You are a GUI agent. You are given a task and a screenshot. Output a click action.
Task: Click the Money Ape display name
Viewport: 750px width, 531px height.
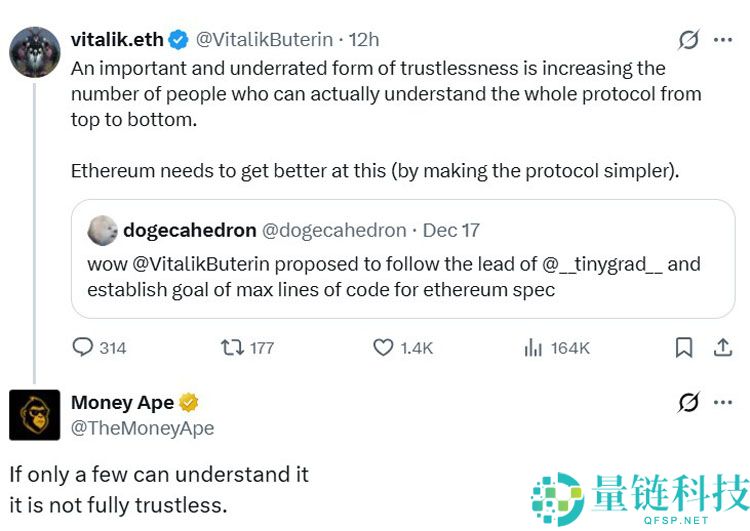[122, 402]
